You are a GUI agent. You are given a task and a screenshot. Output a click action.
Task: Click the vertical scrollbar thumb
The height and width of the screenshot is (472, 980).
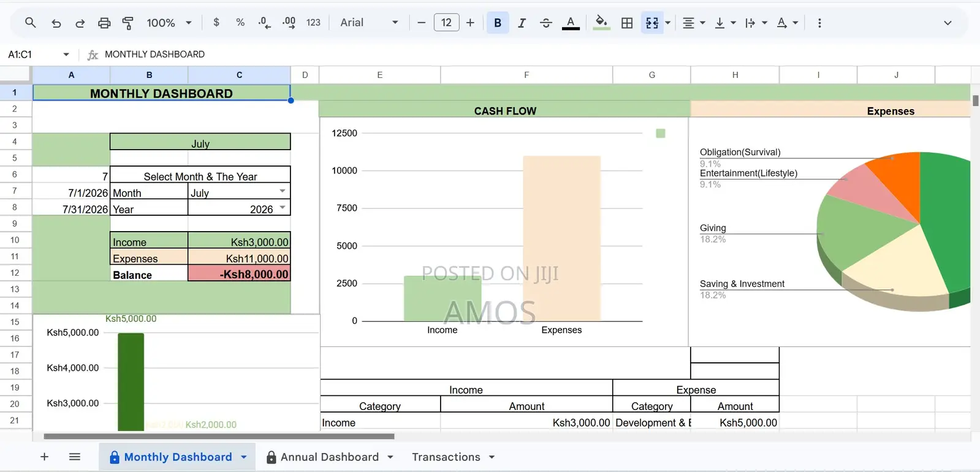975,101
